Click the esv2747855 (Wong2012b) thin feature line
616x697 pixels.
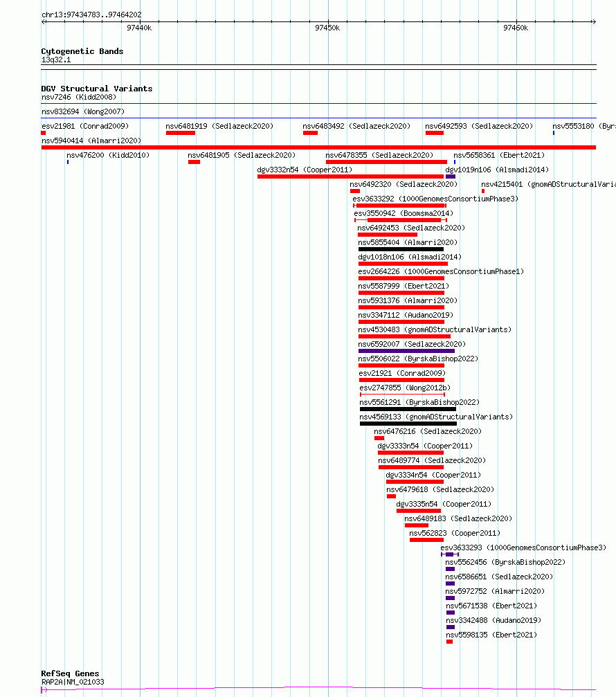402,395
